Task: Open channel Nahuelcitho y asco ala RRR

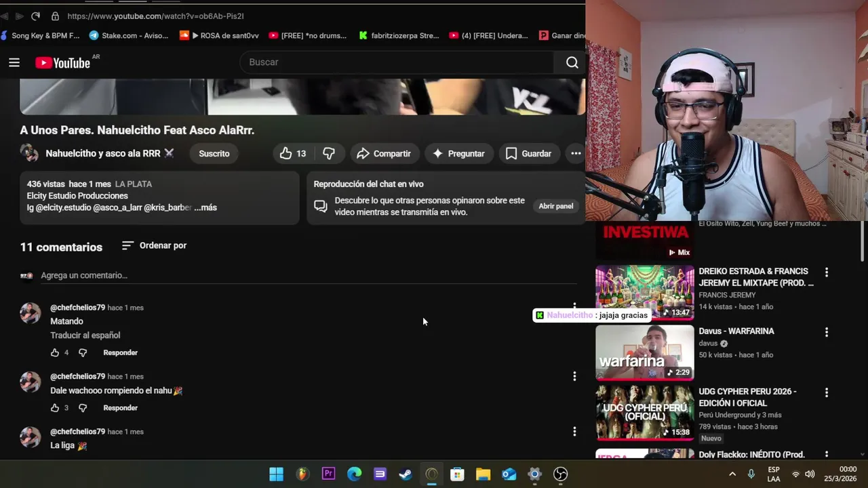Action: pyautogui.click(x=103, y=154)
